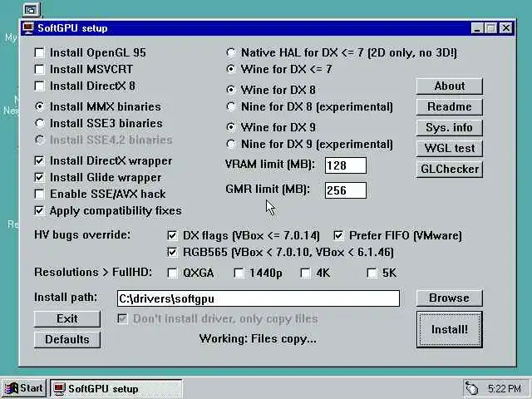The width and height of the screenshot is (532, 399).
Task: Uncheck RGB565 VBox override checkbox
Action: tap(172, 252)
